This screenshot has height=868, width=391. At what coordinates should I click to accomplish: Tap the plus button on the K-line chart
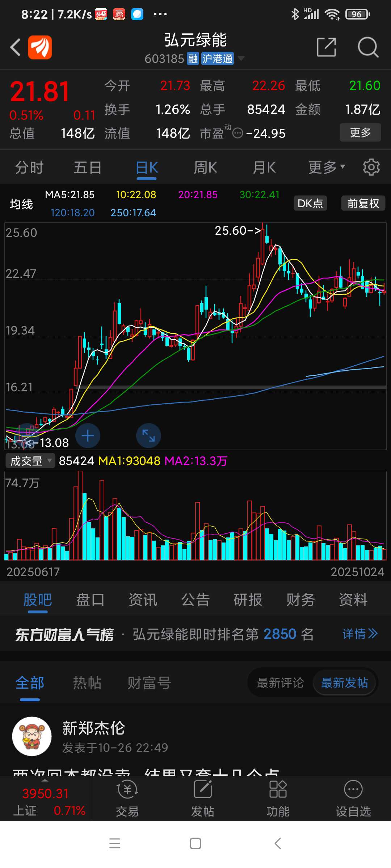click(x=88, y=436)
